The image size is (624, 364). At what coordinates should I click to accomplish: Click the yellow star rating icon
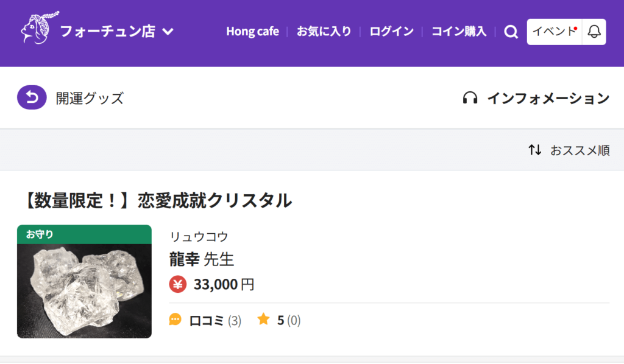click(263, 318)
